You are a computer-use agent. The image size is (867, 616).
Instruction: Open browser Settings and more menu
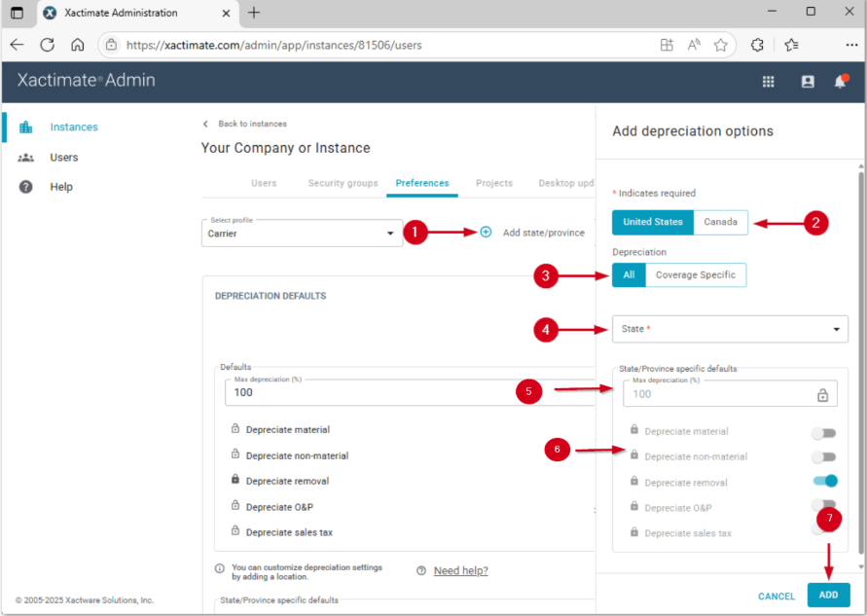(x=851, y=45)
